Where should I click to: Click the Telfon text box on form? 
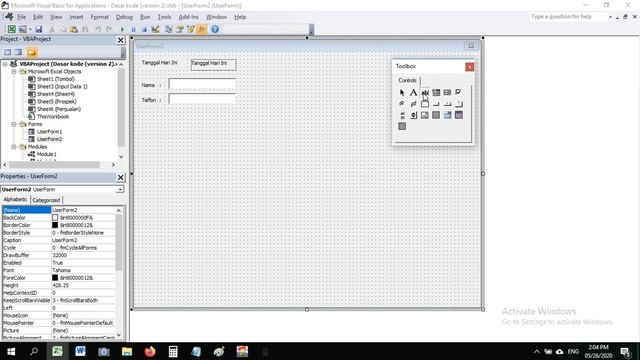202,99
